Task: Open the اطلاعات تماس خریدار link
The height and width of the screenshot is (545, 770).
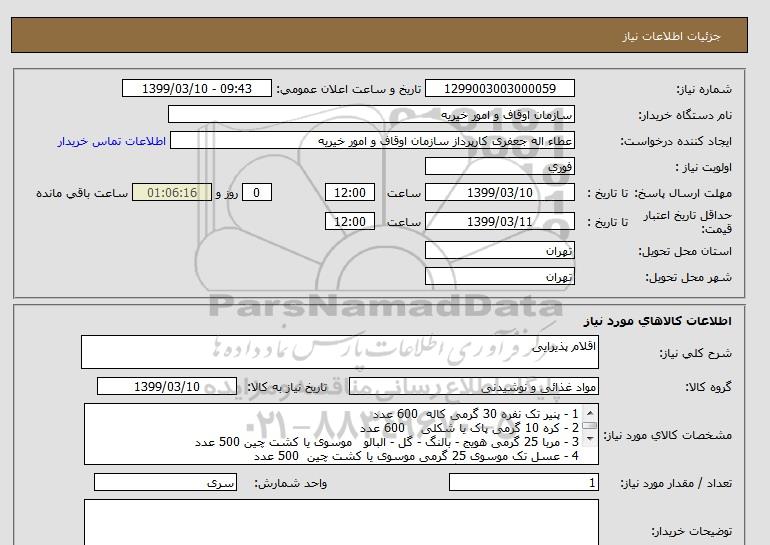Action: 112,141
